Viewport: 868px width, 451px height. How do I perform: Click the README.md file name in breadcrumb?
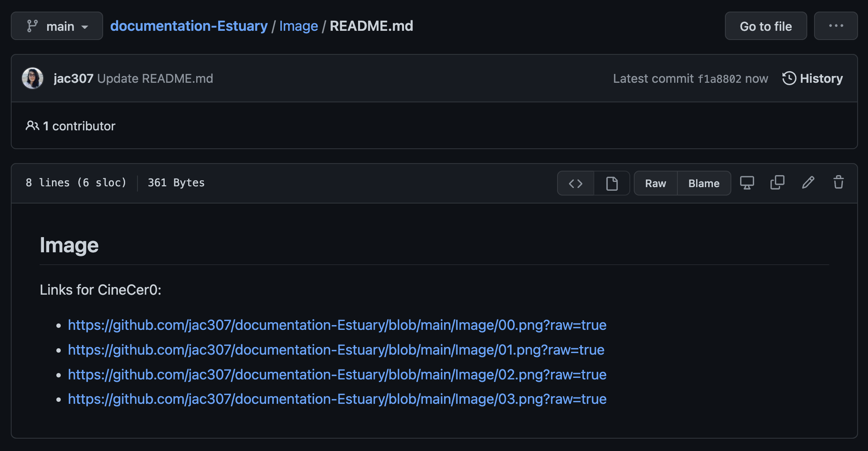coord(371,26)
